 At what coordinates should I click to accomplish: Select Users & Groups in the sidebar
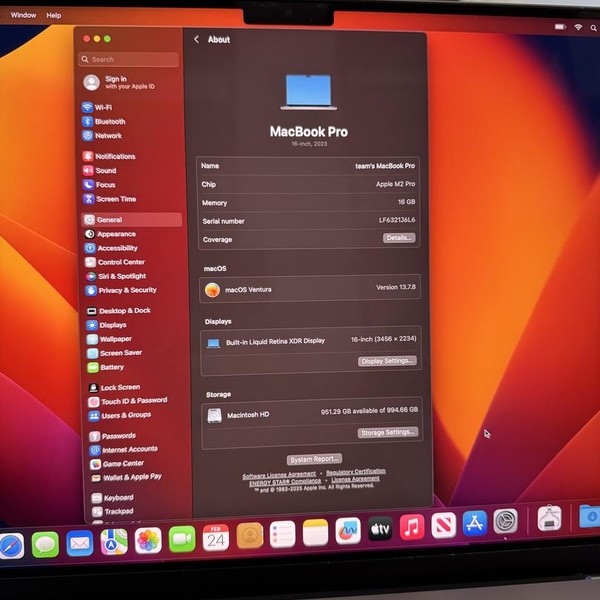(x=120, y=415)
